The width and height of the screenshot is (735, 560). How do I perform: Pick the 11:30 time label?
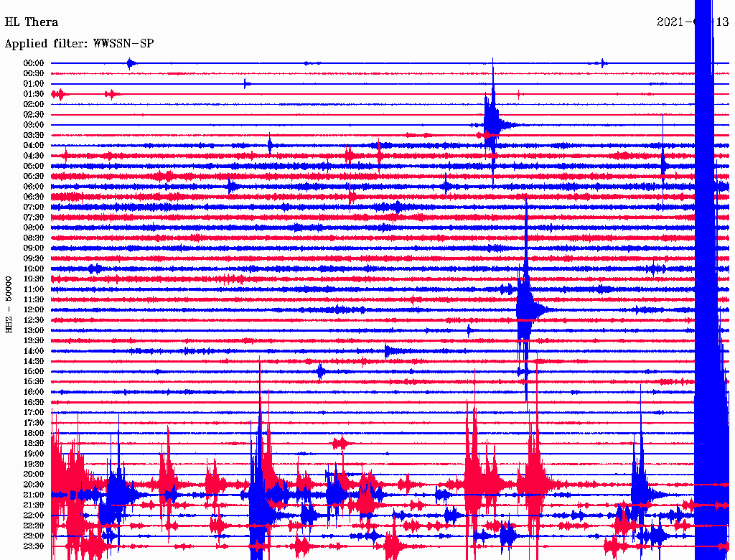tap(34, 299)
